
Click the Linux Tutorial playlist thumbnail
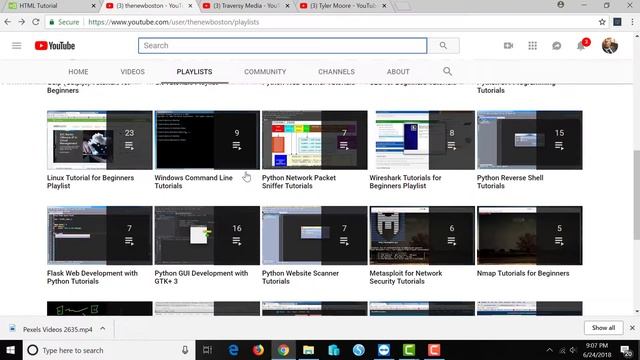100,140
